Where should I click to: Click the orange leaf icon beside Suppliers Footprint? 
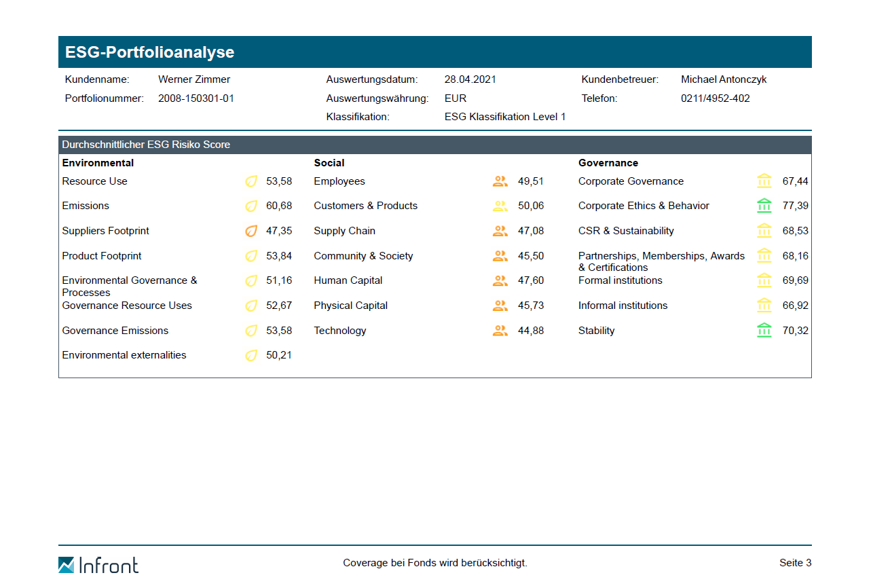[251, 231]
